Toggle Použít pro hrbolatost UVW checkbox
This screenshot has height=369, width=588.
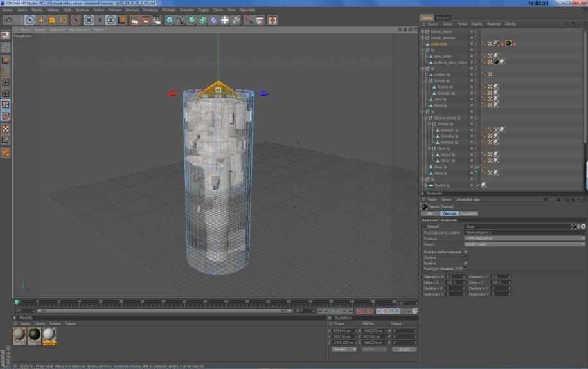click(466, 269)
